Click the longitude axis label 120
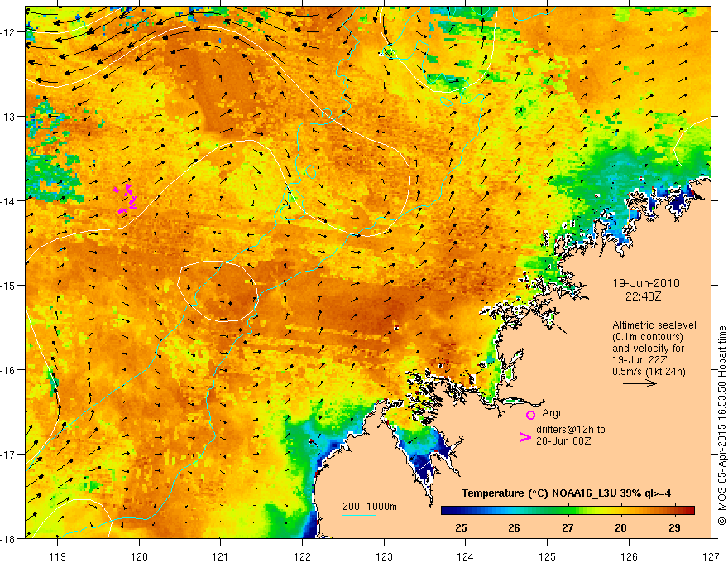 (x=139, y=556)
